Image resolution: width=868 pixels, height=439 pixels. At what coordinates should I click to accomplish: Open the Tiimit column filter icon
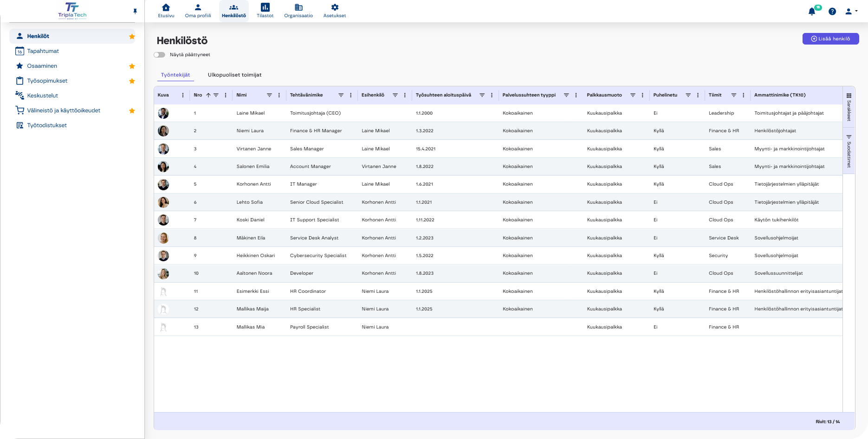pos(734,95)
